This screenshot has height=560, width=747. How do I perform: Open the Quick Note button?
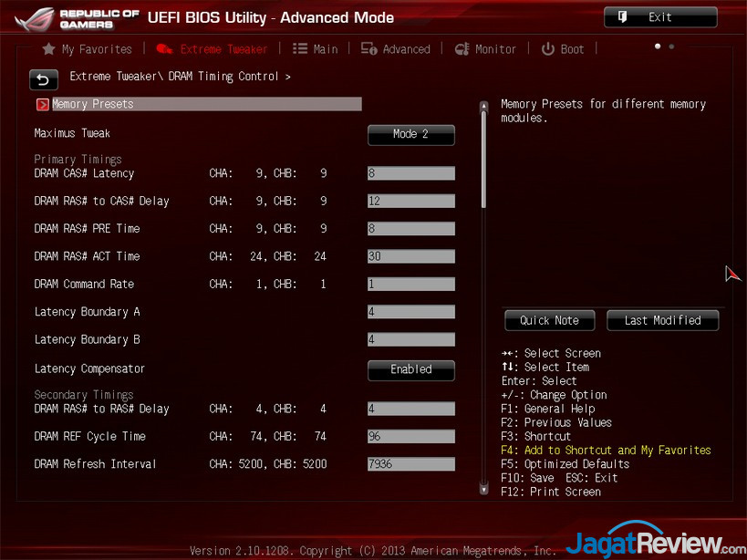tap(550, 320)
